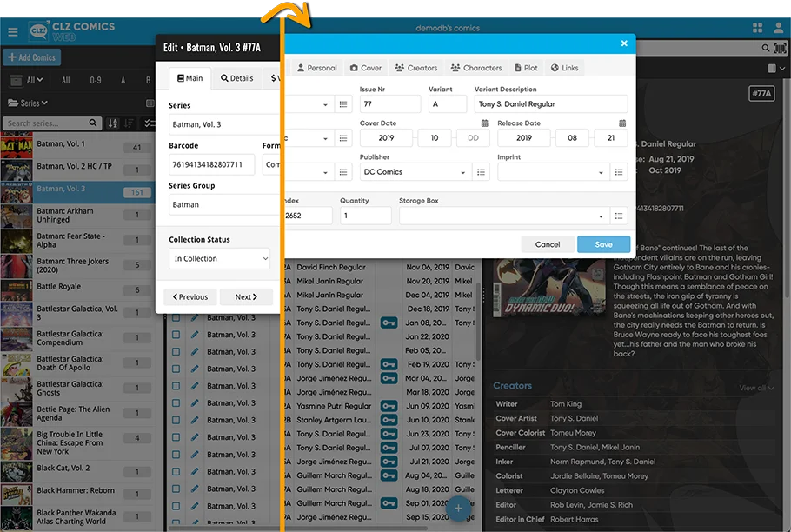Expand View all in the Creators section
Image resolution: width=791 pixels, height=532 pixels.
click(756, 388)
